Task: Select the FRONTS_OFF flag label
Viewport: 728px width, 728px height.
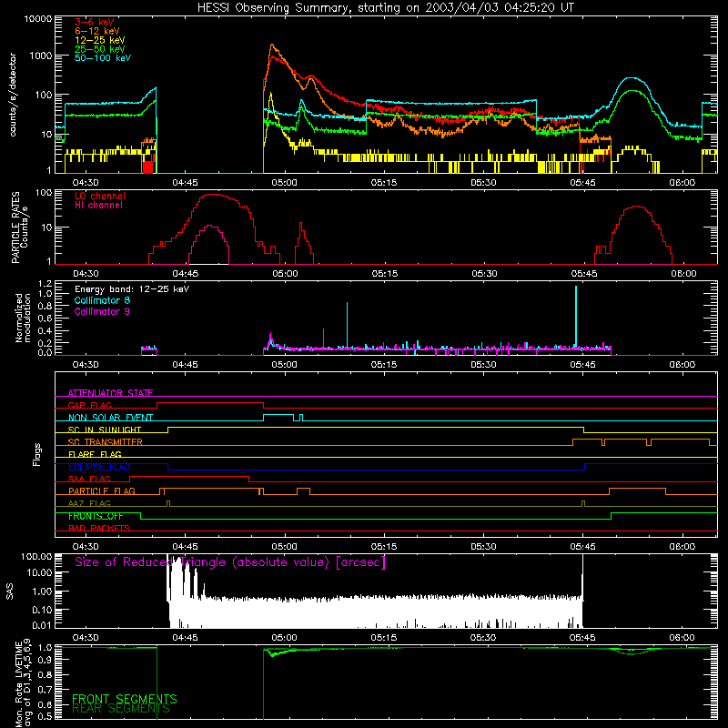Action: pos(96,516)
